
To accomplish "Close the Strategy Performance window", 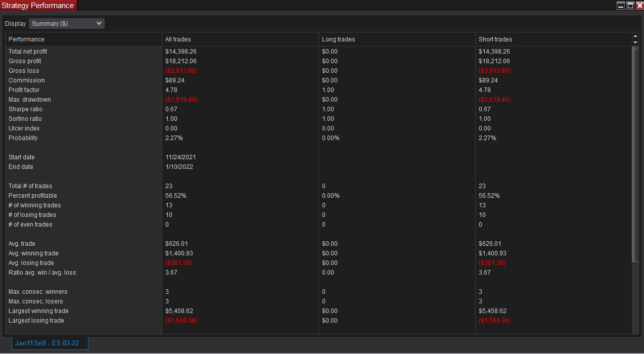I will [639, 6].
